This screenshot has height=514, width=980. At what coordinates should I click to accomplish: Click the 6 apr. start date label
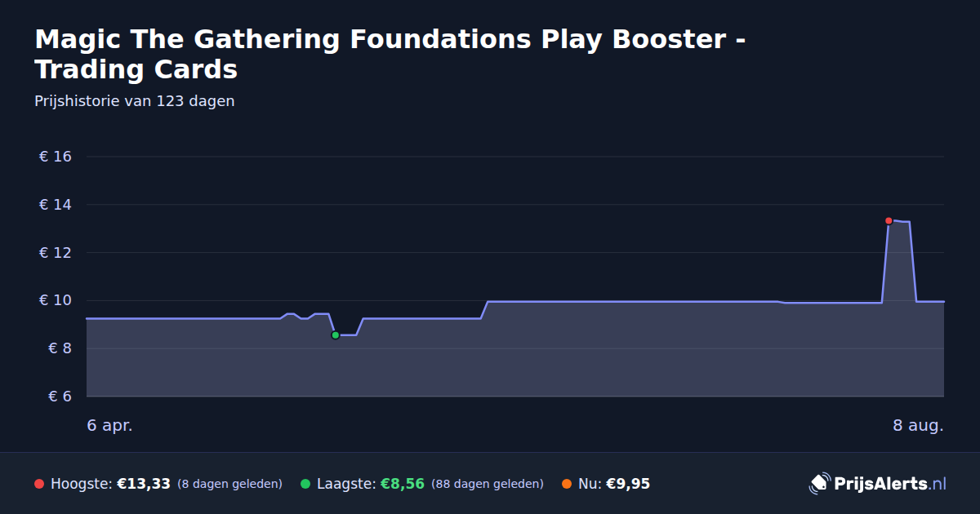click(109, 425)
